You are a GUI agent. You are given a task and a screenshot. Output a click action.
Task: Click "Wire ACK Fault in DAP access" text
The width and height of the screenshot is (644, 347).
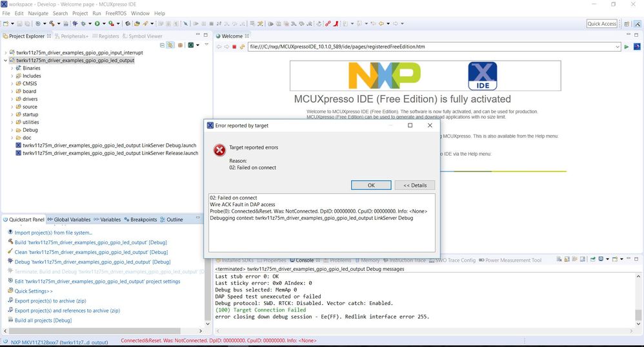[x=243, y=204]
